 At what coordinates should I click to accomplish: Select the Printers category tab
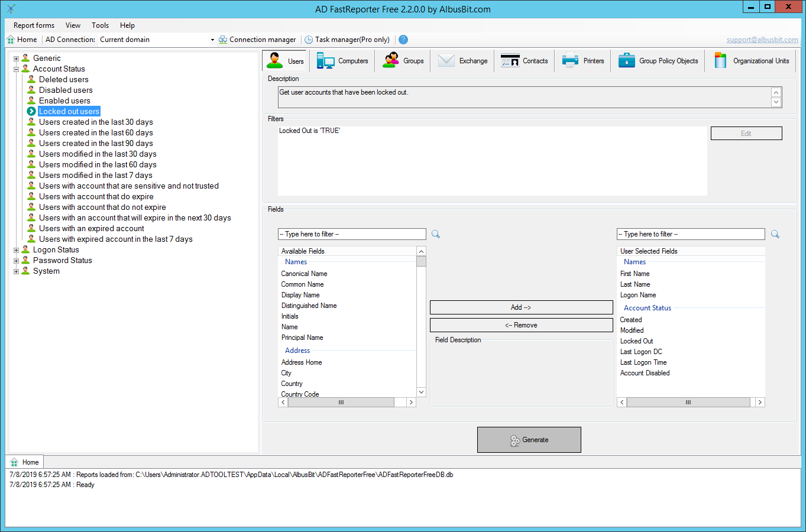pyautogui.click(x=583, y=61)
